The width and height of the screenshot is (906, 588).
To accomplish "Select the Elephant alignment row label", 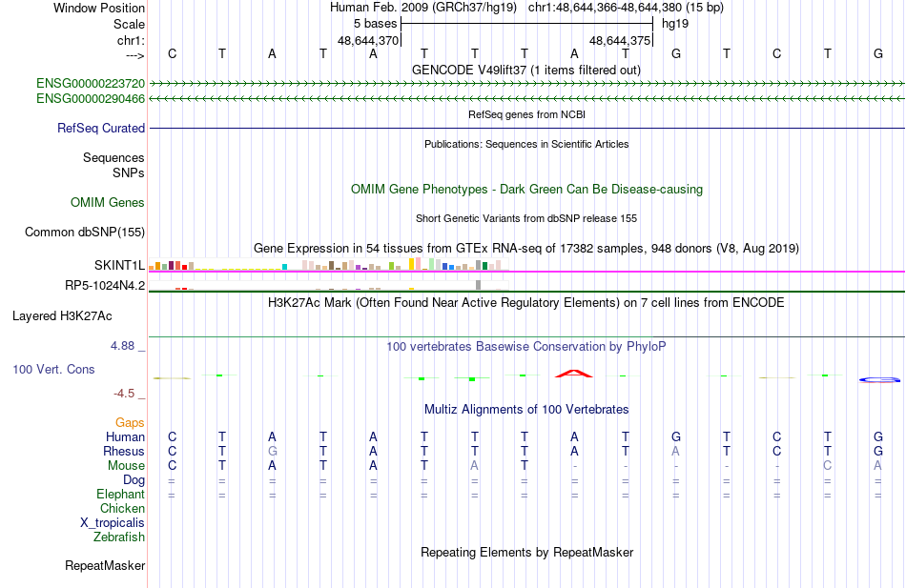I will point(121,495).
